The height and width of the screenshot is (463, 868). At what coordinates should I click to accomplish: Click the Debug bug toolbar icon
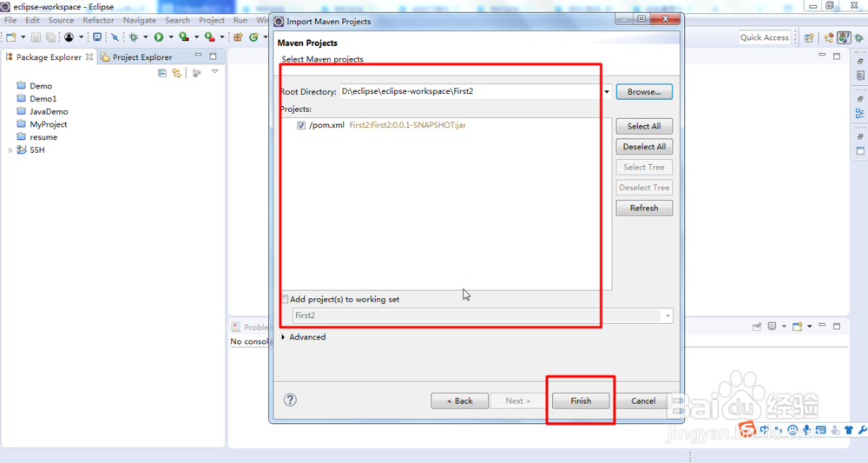(x=134, y=37)
